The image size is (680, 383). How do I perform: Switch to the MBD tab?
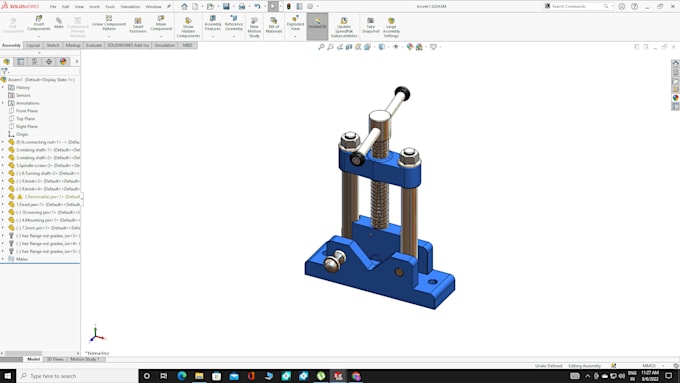point(187,46)
